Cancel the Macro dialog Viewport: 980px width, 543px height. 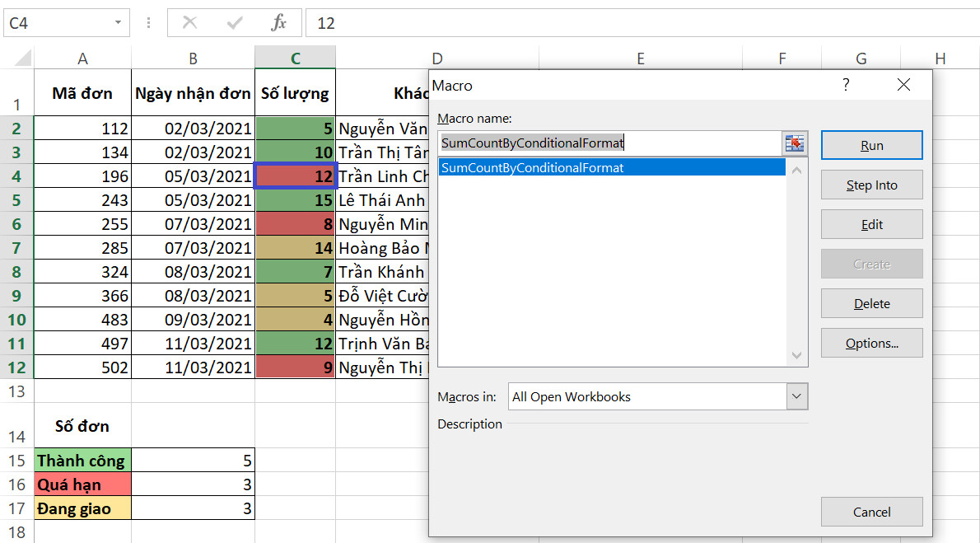871,512
